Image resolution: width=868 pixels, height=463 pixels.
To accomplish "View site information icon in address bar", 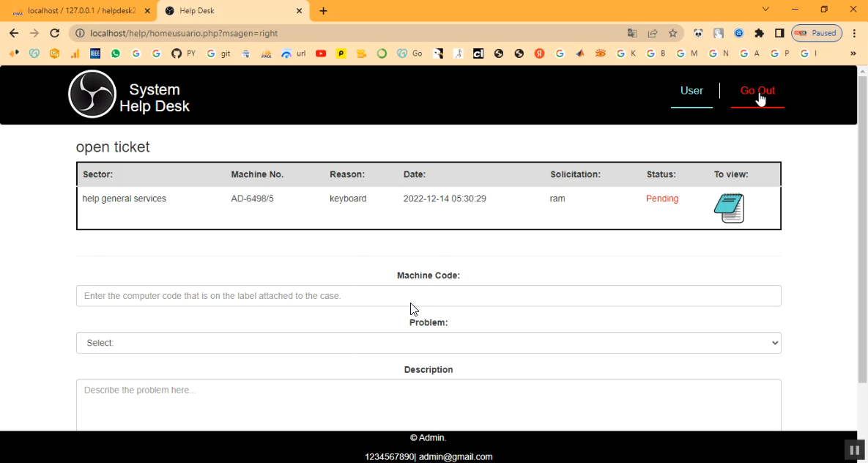I will pos(80,33).
